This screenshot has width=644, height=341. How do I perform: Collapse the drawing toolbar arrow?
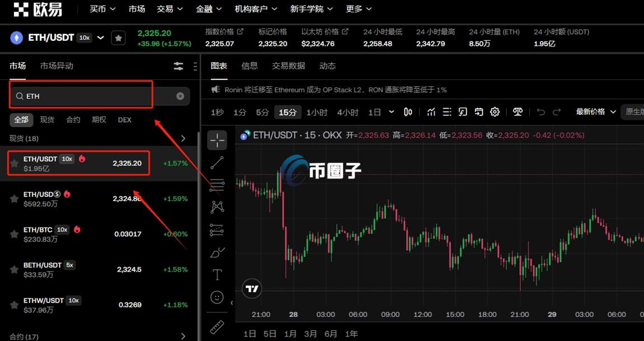[x=232, y=303]
